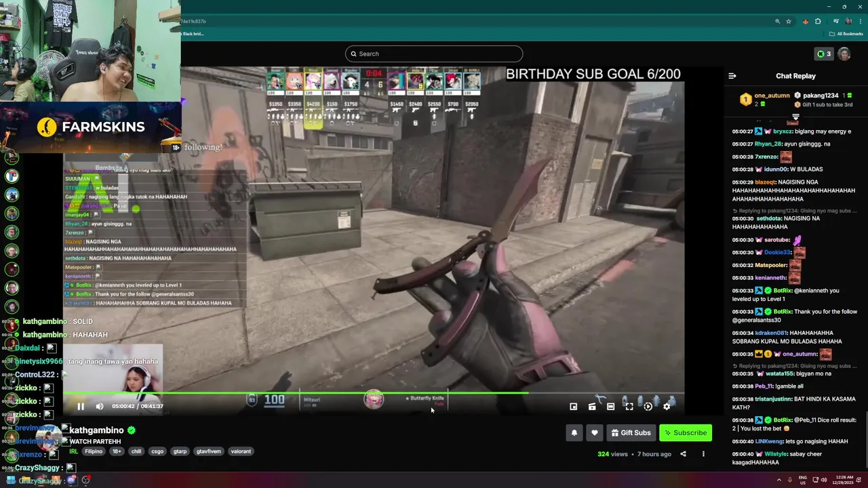Click the share icon near views

[x=683, y=454]
